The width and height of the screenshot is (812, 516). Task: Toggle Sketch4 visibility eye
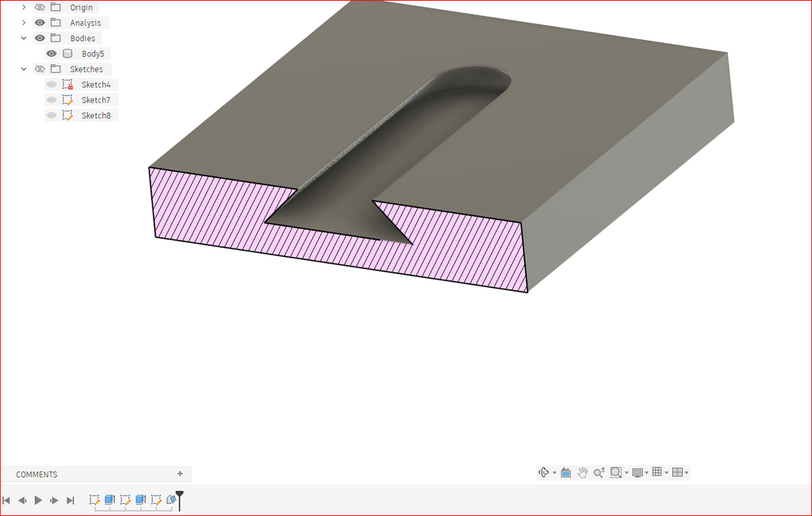51,85
